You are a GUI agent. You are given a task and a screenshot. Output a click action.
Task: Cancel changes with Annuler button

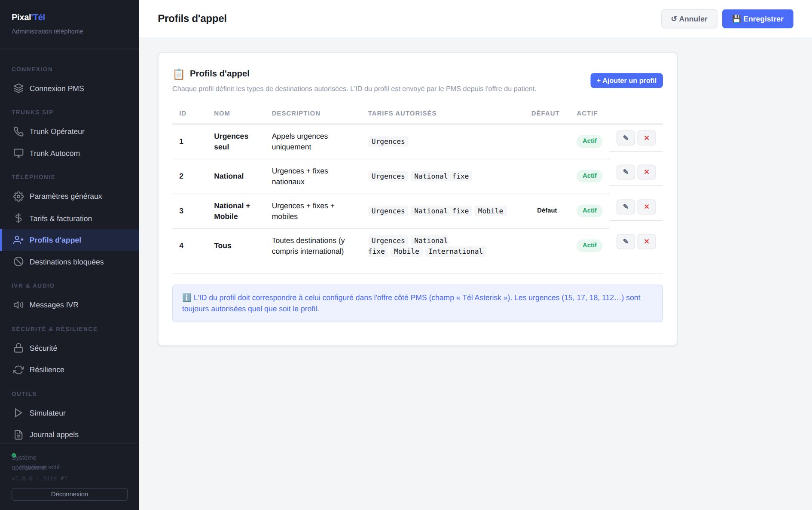[x=689, y=19]
